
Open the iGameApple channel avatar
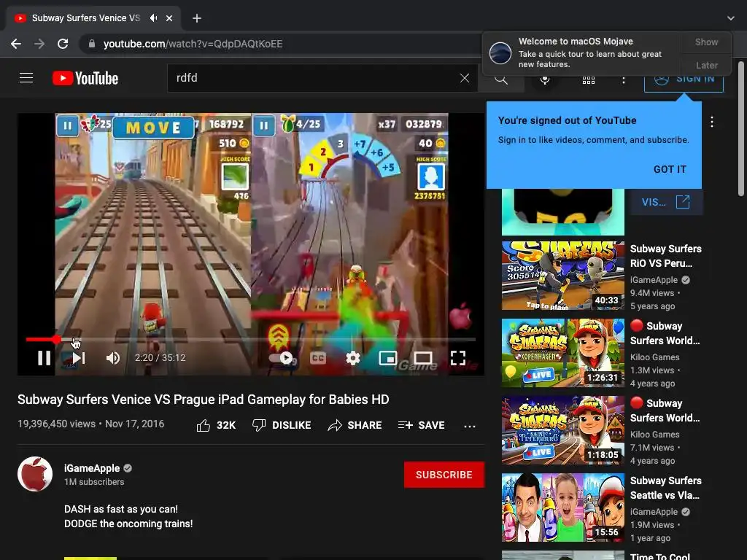coord(35,474)
